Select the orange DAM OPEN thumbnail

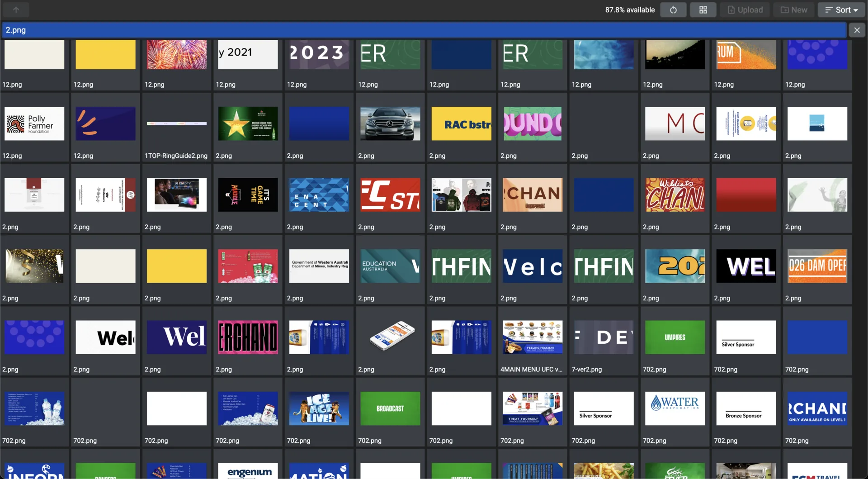click(817, 266)
